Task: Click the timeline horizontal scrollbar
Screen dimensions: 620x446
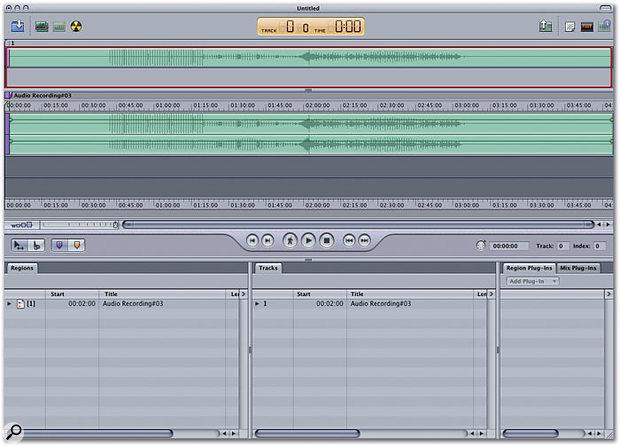Action: 358,225
